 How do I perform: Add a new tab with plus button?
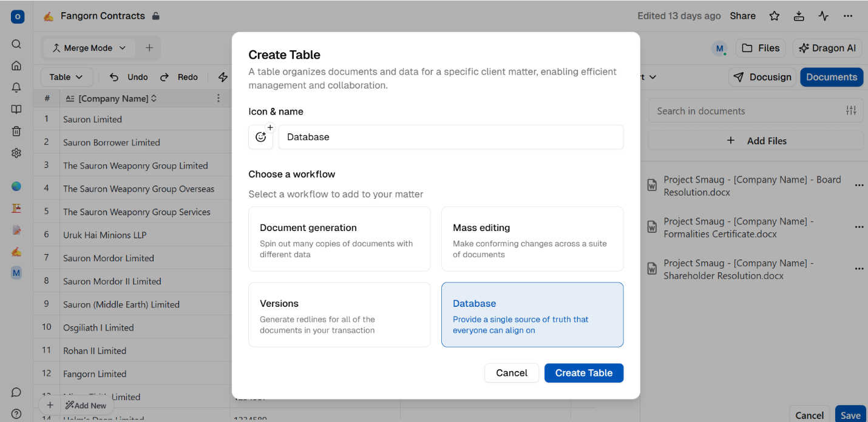149,48
